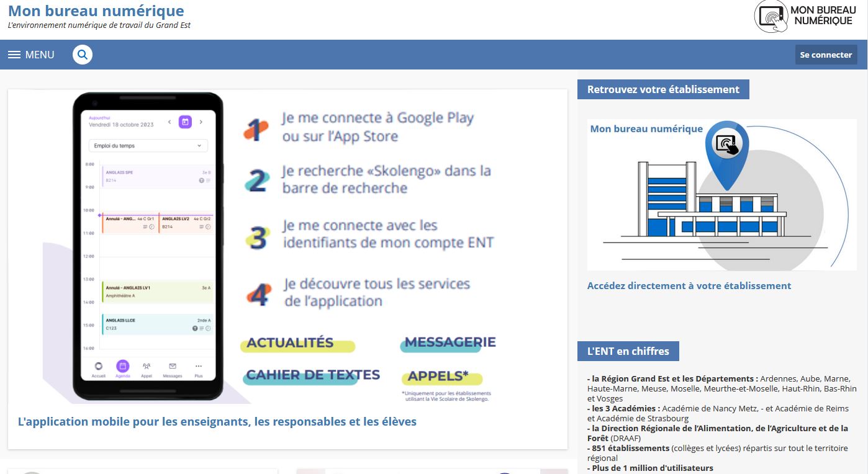The height and width of the screenshot is (474, 868).
Task: Click Plus de 1 million d'utilisateurs text
Action: tap(650, 468)
